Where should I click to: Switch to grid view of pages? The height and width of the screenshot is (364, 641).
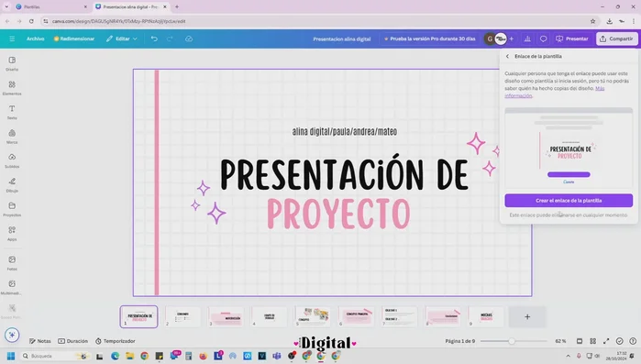click(592, 341)
